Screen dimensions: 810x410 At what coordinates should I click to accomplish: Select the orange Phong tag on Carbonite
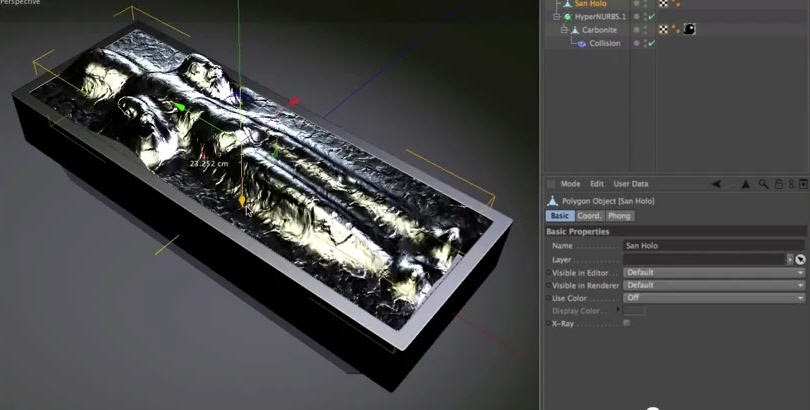point(675,30)
